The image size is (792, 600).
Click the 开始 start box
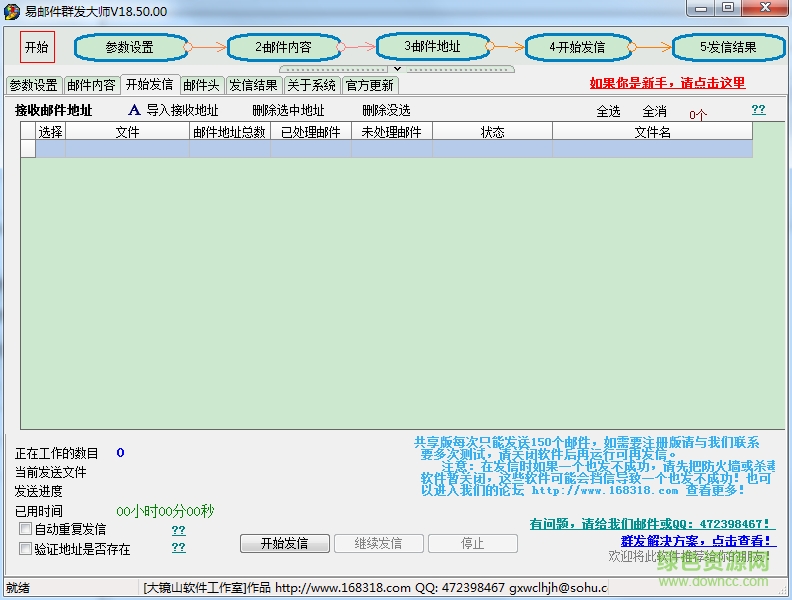pyautogui.click(x=36, y=47)
